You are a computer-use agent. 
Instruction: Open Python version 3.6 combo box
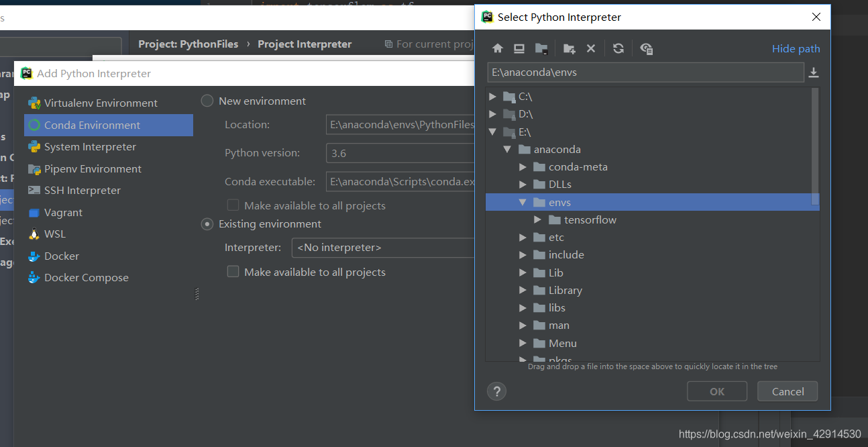click(400, 153)
